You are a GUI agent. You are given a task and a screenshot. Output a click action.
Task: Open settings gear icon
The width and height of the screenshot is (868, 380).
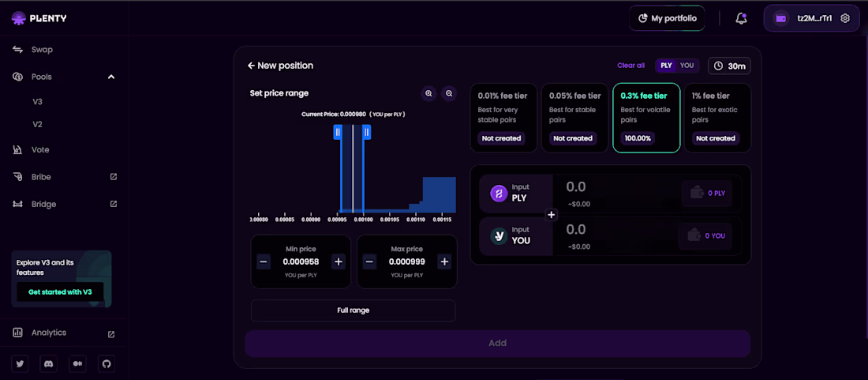[x=845, y=18]
